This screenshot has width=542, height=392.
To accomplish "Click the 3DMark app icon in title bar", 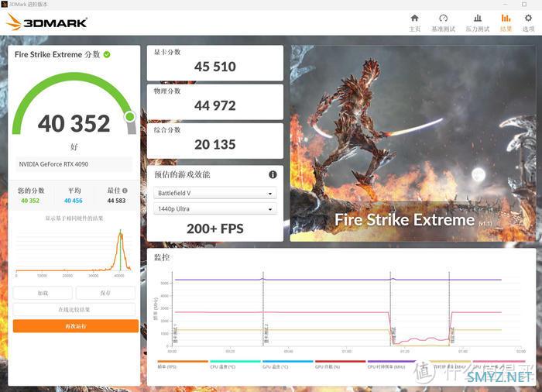I will [4, 4].
